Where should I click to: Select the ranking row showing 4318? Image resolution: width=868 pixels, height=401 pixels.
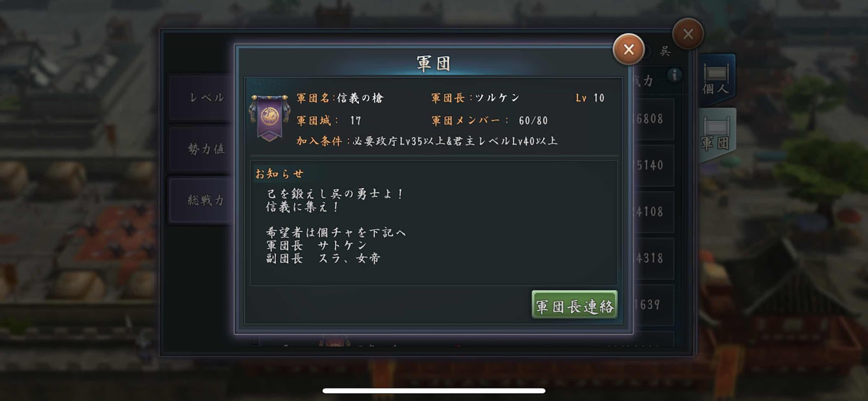(x=653, y=259)
